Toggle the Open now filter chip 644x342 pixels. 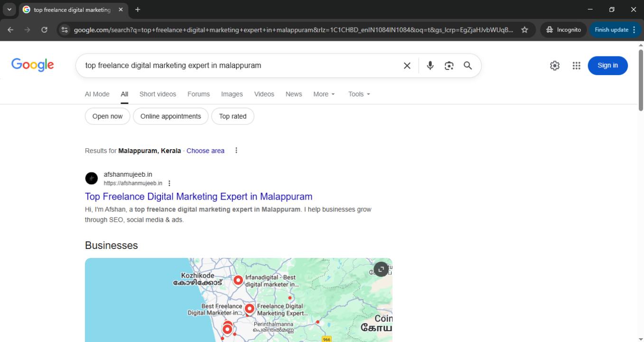(x=107, y=116)
